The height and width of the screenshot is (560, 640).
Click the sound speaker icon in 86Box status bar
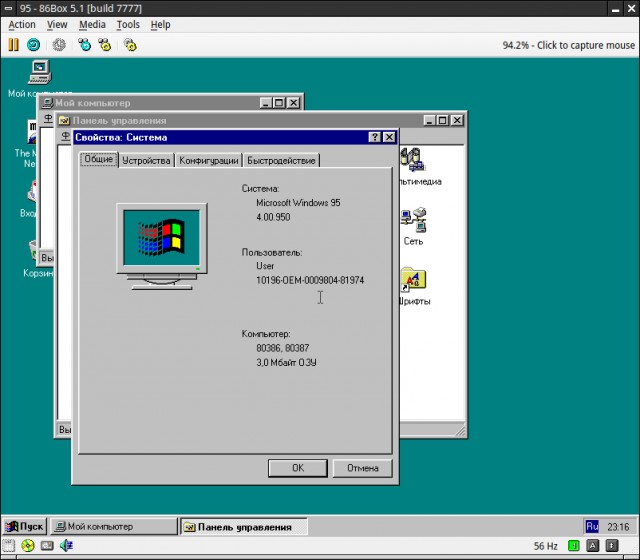click(x=66, y=546)
